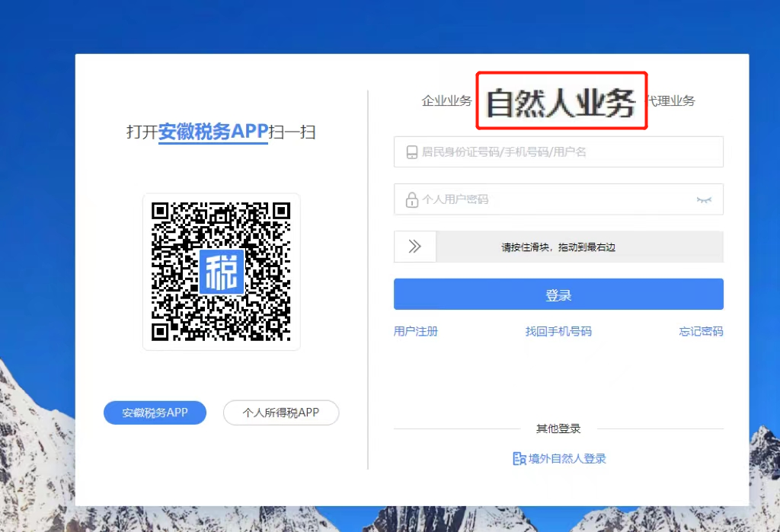Image resolution: width=780 pixels, height=532 pixels.
Task: Select the 安徽税务APP button
Action: 155,413
